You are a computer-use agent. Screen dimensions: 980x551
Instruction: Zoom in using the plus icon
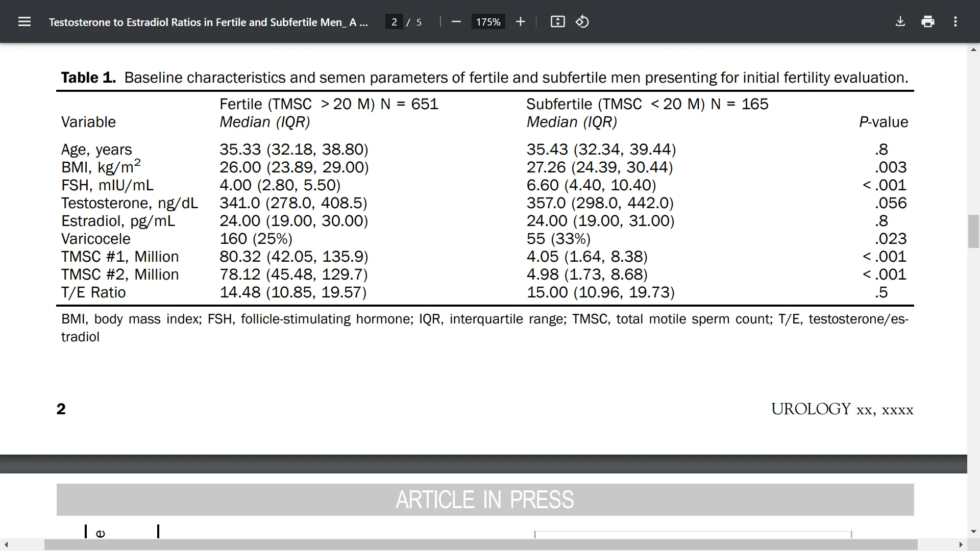click(x=520, y=21)
